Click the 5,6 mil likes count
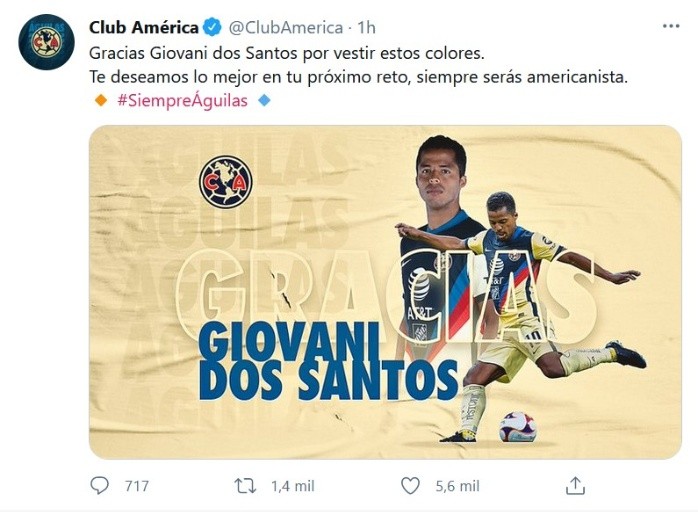The height and width of the screenshot is (515, 698). [x=458, y=486]
